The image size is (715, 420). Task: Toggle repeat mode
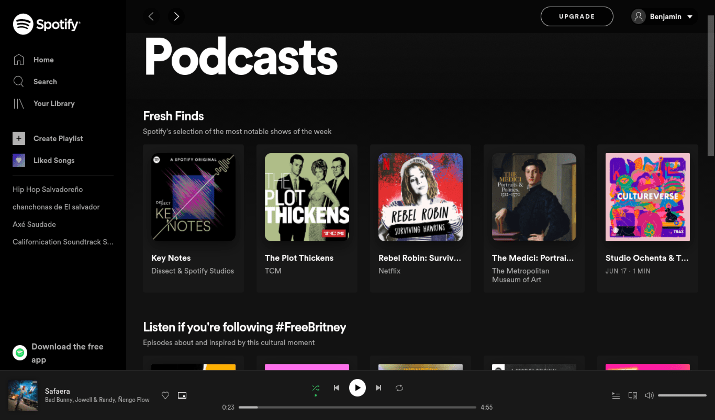tap(399, 388)
